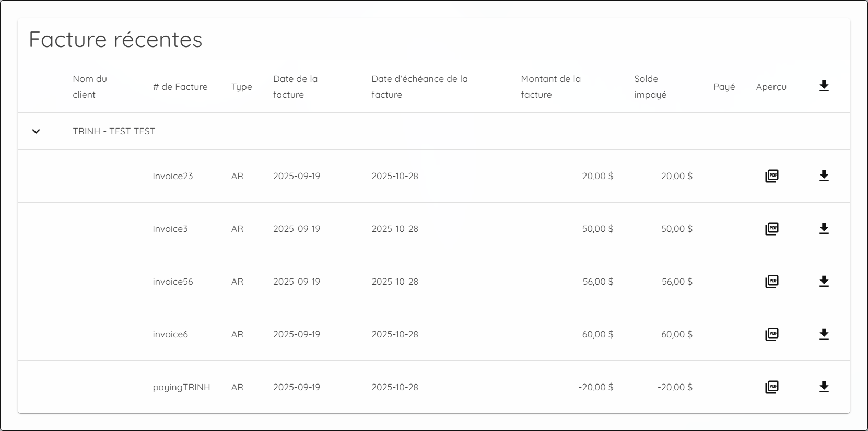Screen dimensions: 868x431
Task: Open PDF preview for invoice23
Action: [x=771, y=176]
